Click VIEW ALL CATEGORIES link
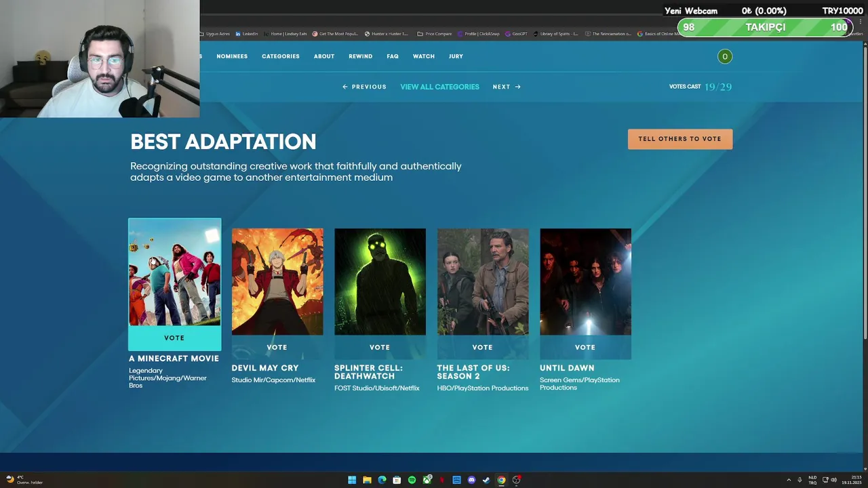 point(439,87)
